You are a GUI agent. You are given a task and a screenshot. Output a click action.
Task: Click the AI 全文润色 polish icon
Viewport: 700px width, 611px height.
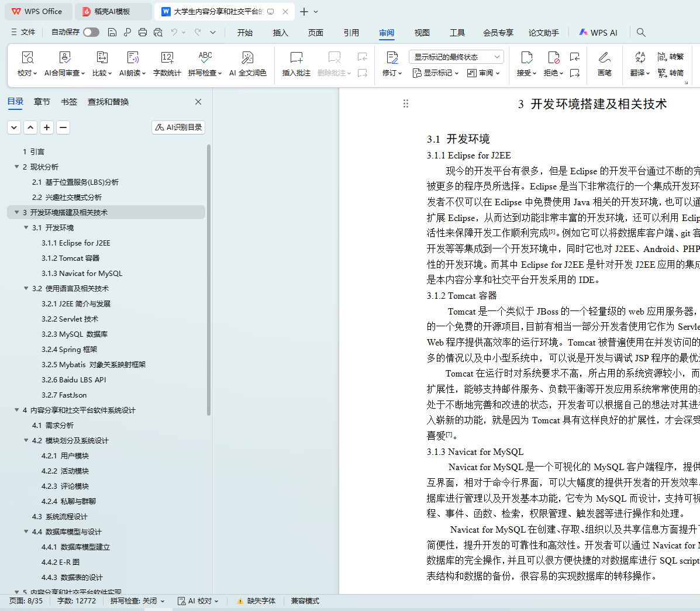point(247,58)
